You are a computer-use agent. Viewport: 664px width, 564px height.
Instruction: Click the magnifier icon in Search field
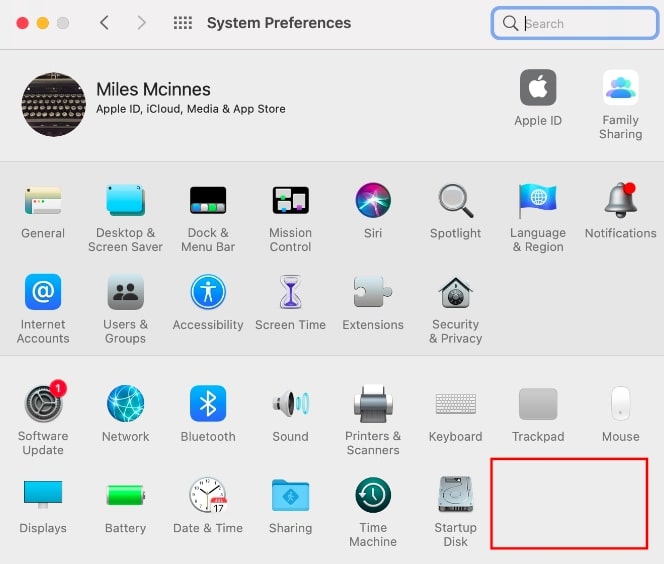click(x=510, y=23)
